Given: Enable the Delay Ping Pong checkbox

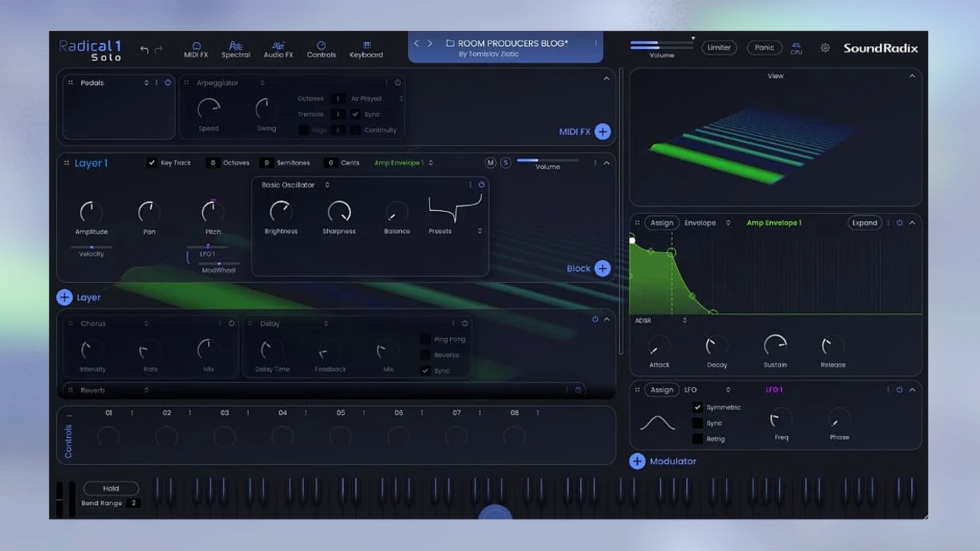Looking at the screenshot, I should click(x=425, y=339).
